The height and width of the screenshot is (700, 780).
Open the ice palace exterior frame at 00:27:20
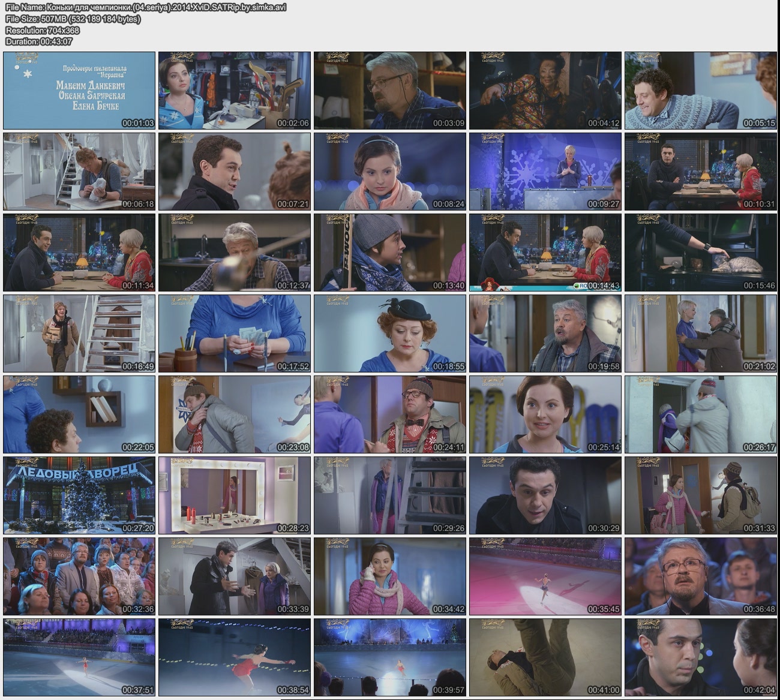tap(79, 495)
